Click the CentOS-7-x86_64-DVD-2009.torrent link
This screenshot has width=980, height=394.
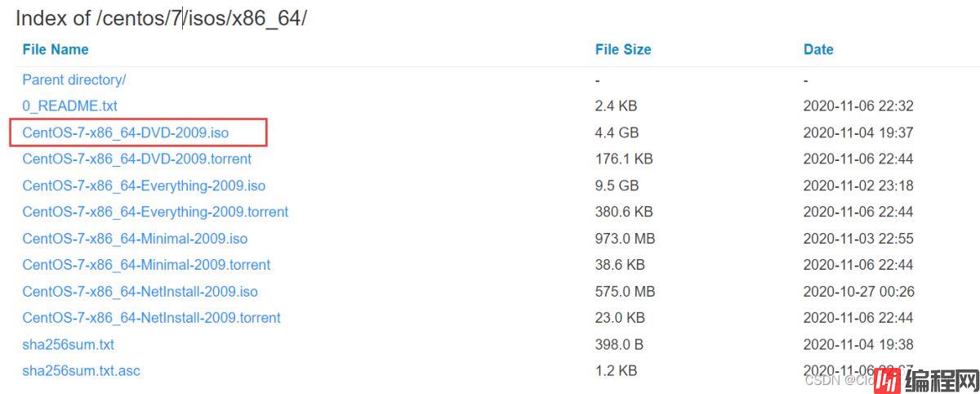pos(136,159)
